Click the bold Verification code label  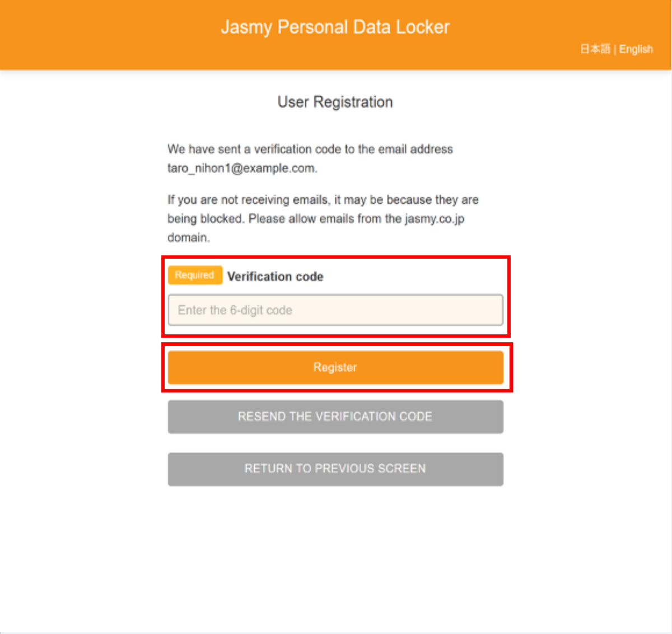[x=275, y=277]
